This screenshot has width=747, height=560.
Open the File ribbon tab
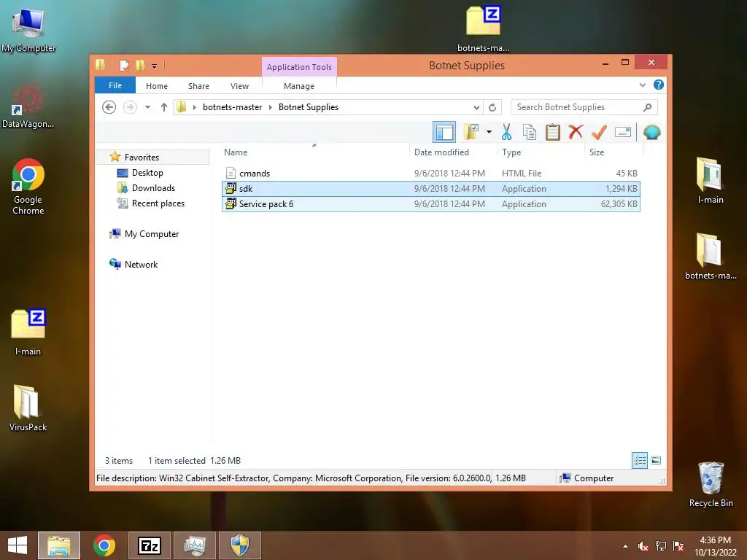click(x=115, y=86)
